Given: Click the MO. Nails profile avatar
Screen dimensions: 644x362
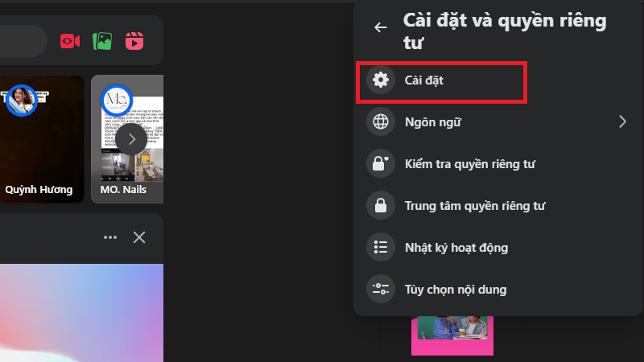Looking at the screenshot, I should [x=117, y=101].
